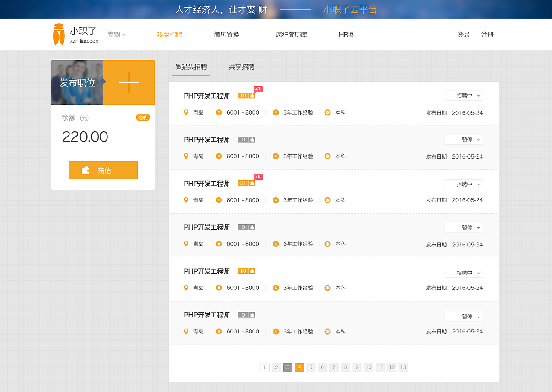This screenshot has width=552, height=392.
Task: Click the 小职了云平台 banner text
Action: (x=350, y=9)
